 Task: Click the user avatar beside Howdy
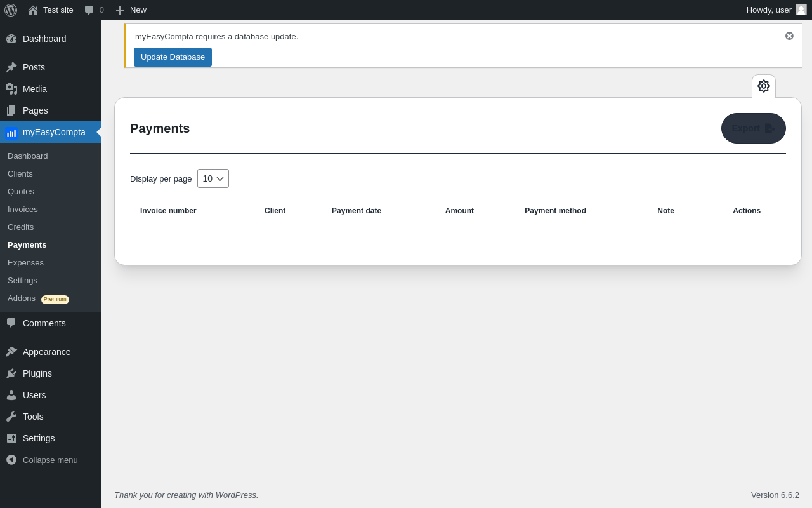pos(801,10)
